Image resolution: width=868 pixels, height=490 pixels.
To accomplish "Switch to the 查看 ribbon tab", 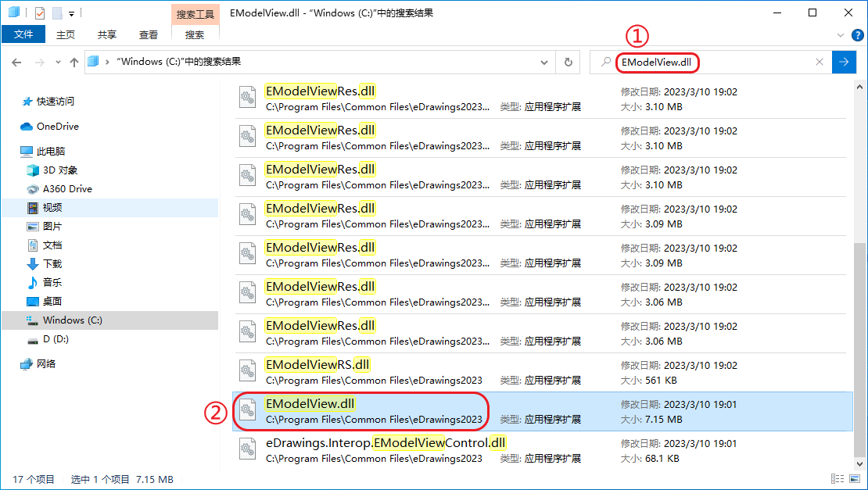I will [x=149, y=34].
